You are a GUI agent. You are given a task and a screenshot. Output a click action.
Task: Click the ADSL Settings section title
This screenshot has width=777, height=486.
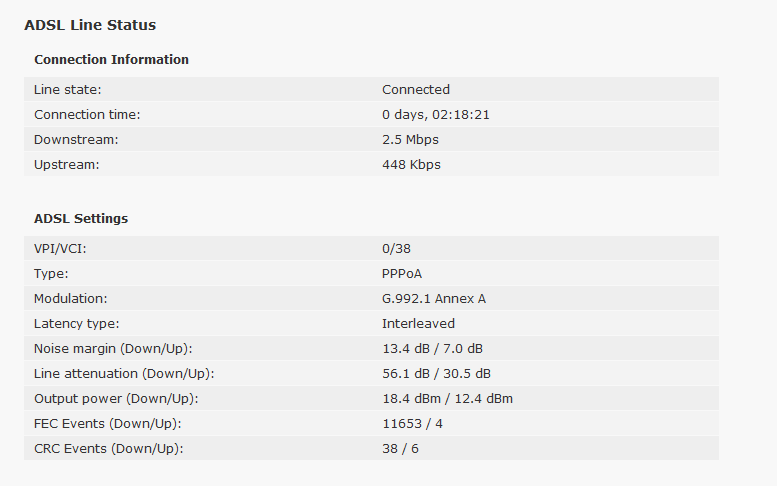(x=81, y=218)
